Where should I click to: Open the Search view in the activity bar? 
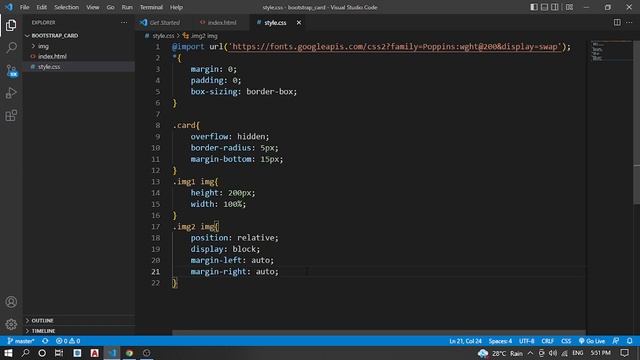(x=11, y=48)
